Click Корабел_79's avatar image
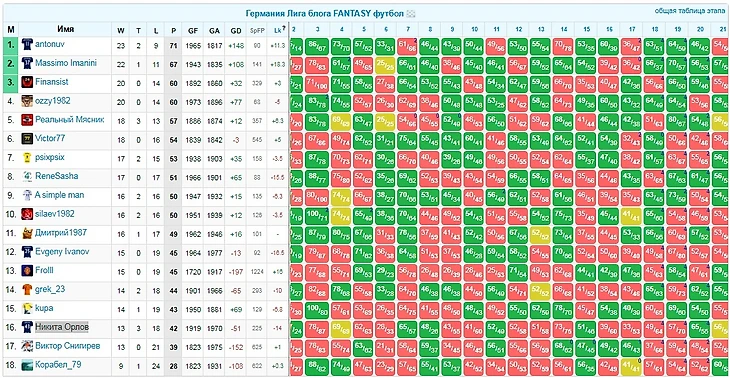This screenshot has height=378, width=730. pos(27,365)
